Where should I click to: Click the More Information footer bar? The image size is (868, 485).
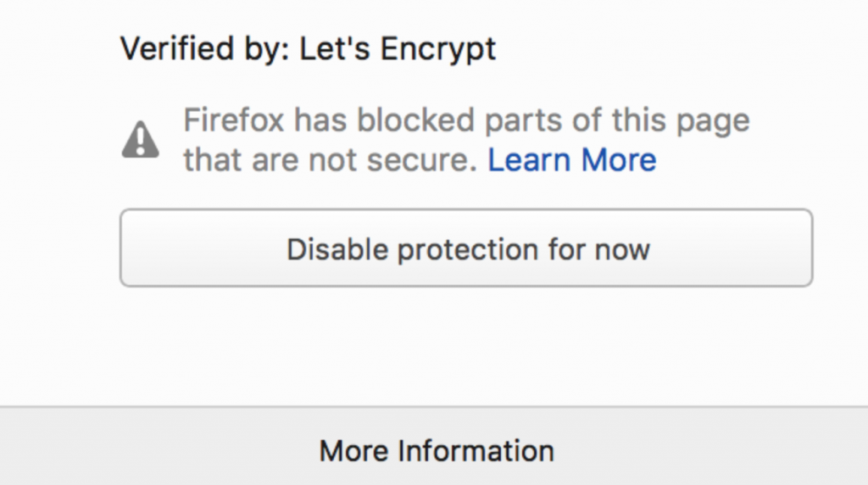coord(436,449)
